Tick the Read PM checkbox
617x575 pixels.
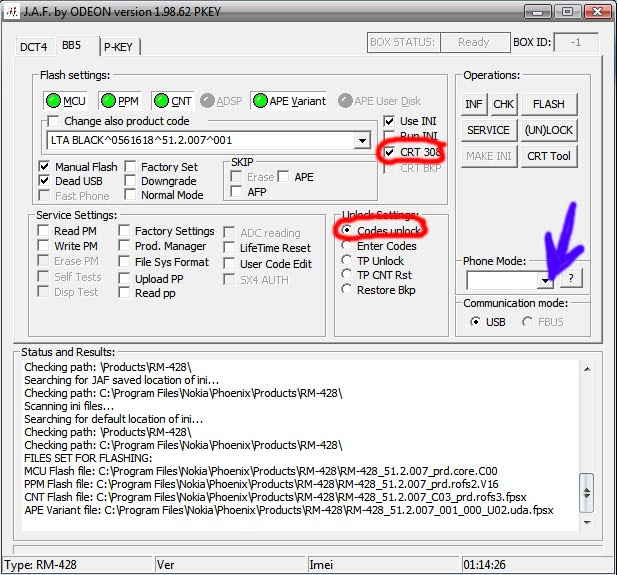(x=43, y=231)
